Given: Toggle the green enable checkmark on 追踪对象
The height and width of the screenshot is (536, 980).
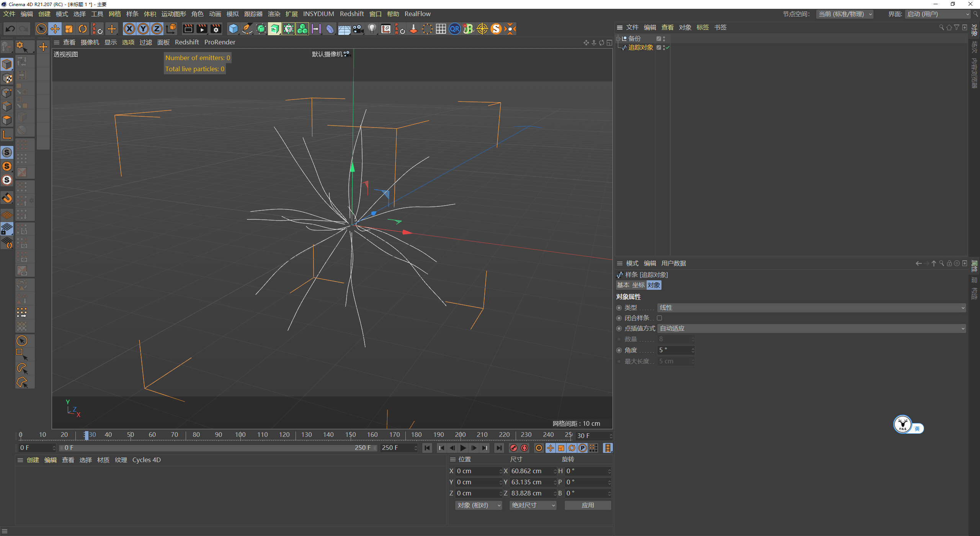Looking at the screenshot, I should tap(668, 47).
